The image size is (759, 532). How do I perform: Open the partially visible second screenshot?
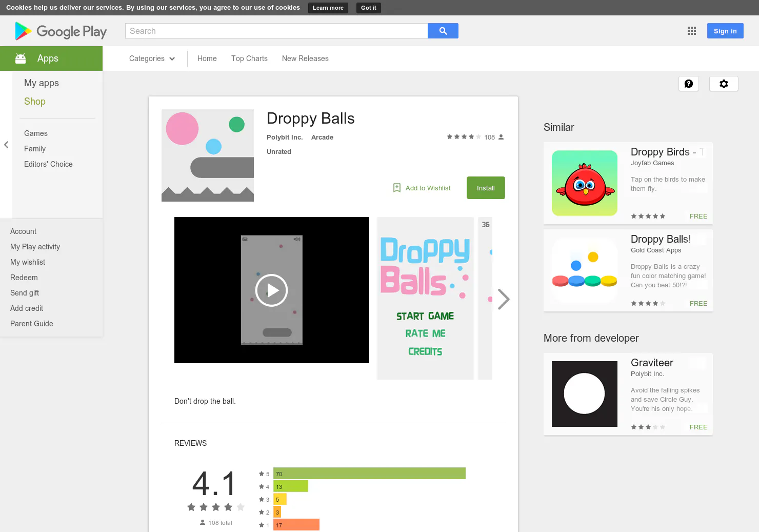485,298
